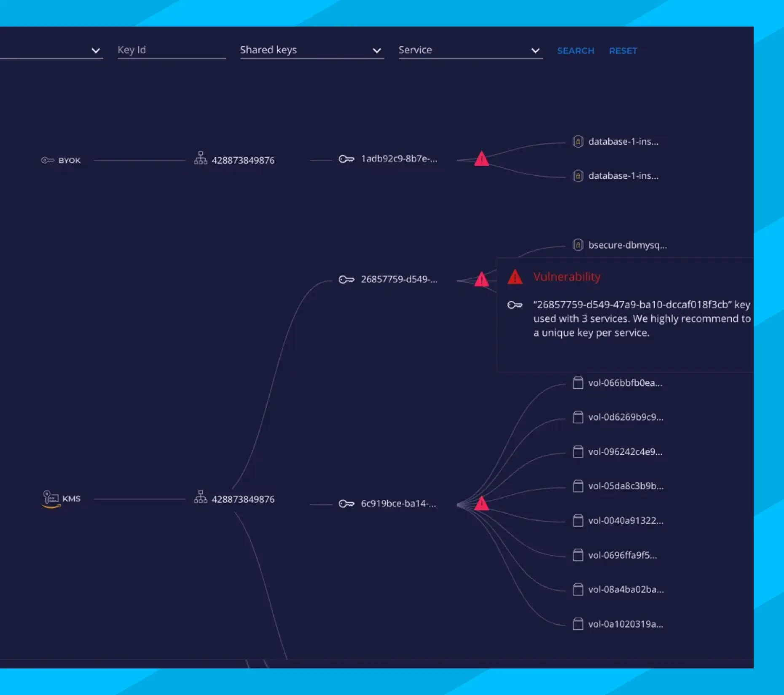Click key icon beside 1adb92c9-8b7e
This screenshot has height=695, width=784.
346,159
